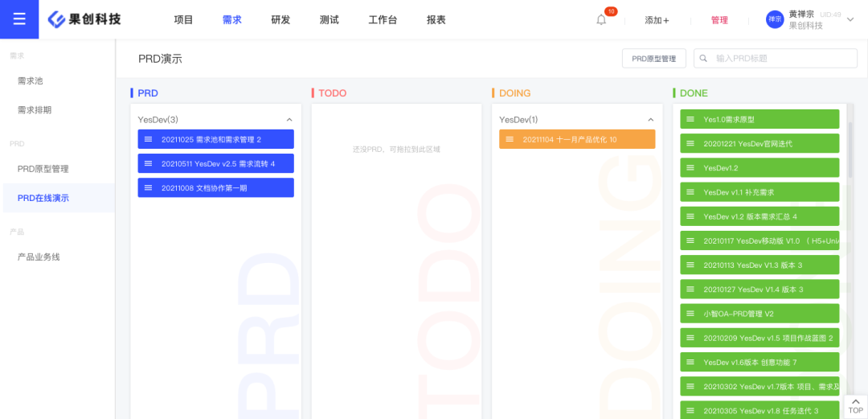Click drag handle on YesDev v1.6版本 card

[690, 362]
